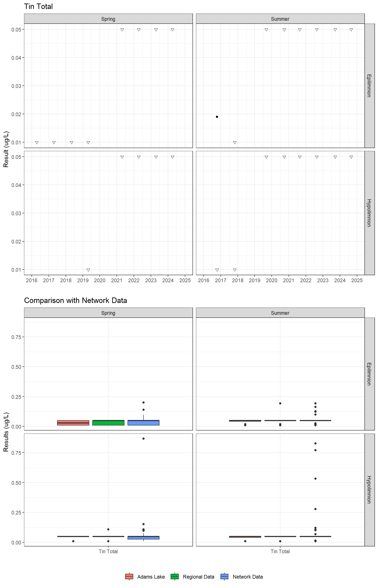Click the 2025 tick label under the Spring panel
Screen dimensions: 378x588
pos(185,280)
